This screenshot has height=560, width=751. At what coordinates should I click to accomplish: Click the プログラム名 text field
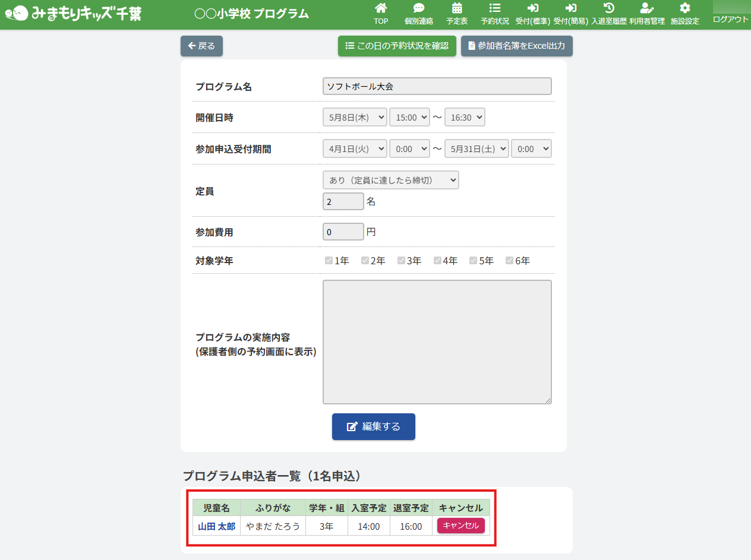click(x=437, y=86)
